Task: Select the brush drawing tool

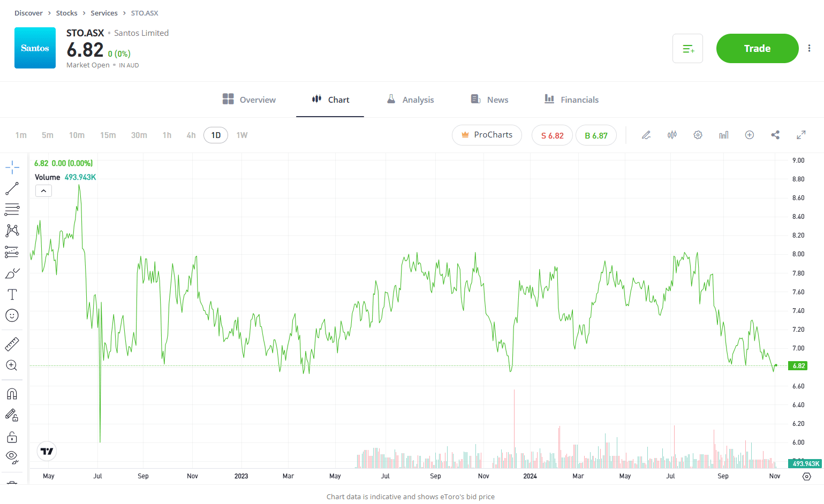Action: click(12, 273)
